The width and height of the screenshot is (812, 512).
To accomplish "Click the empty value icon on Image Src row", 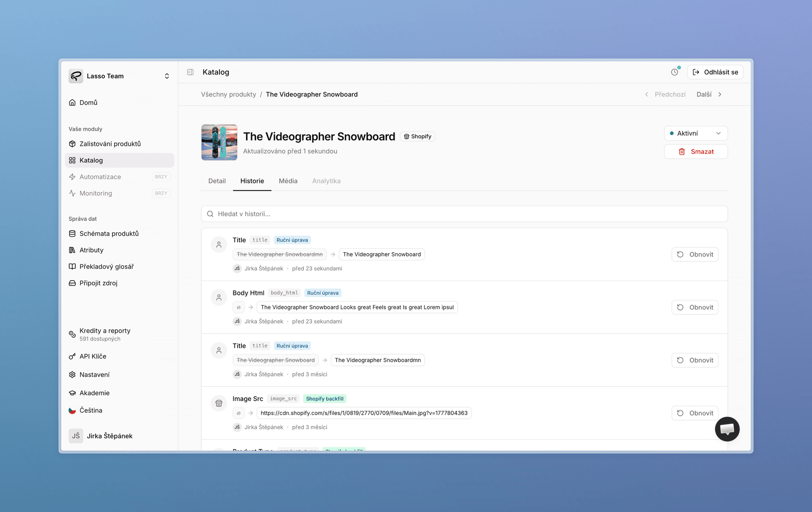I will [239, 413].
